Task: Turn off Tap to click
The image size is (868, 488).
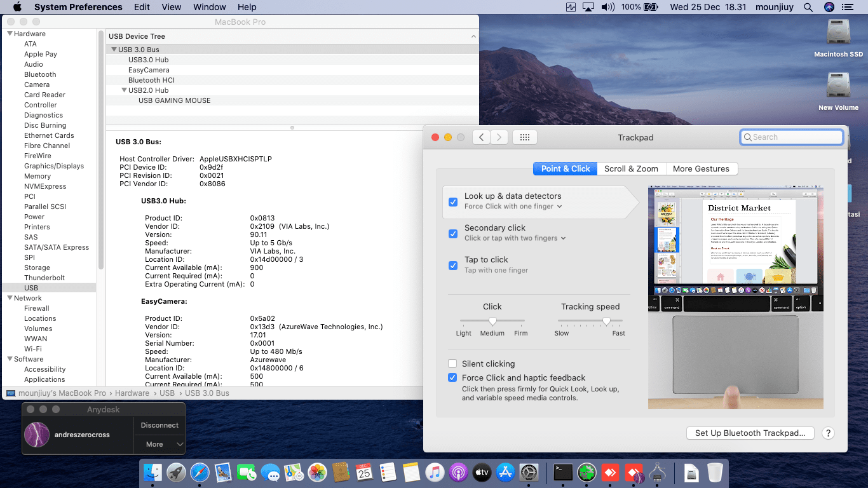Action: click(453, 266)
